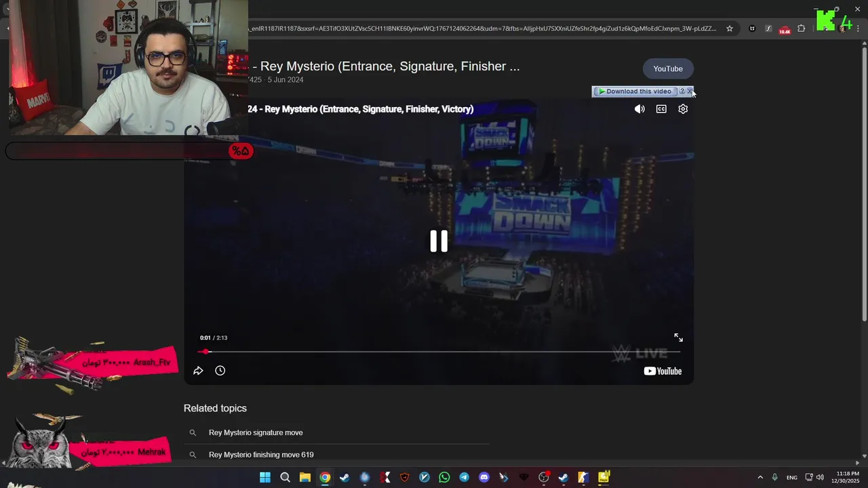Switch the ENG input language indicator
The height and width of the screenshot is (488, 868).
pyautogui.click(x=792, y=478)
